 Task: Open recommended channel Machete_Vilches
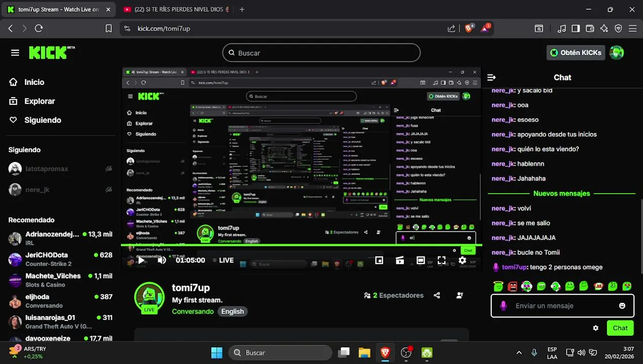[x=60, y=280]
